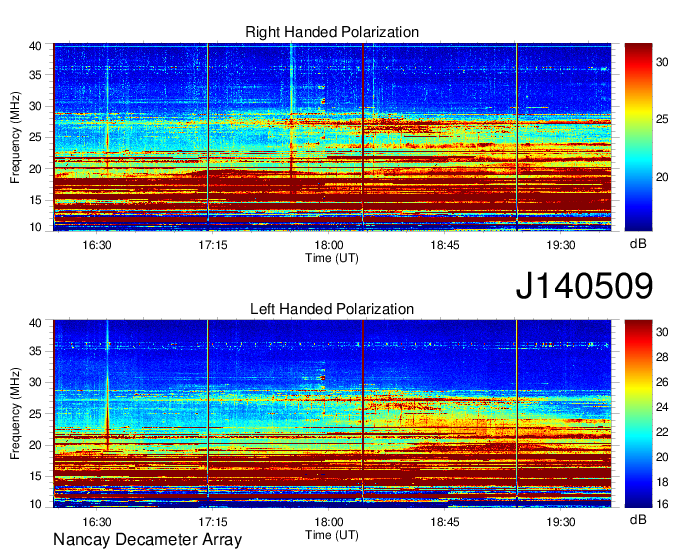The image size is (680, 552).
Task: Click the 20 MHz tick on lower plot
Action: [x=35, y=445]
